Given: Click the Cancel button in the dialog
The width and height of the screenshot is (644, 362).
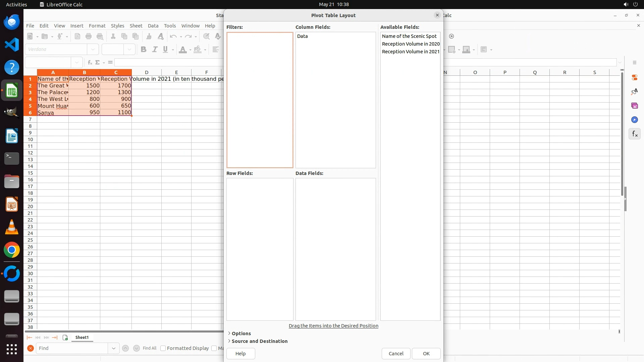Looking at the screenshot, I should point(396,354).
